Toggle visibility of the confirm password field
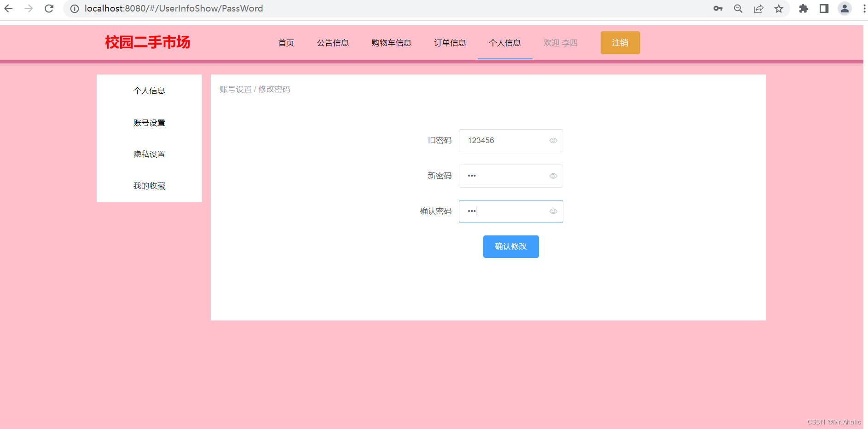Viewport: 868px width, 429px height. [x=553, y=211]
